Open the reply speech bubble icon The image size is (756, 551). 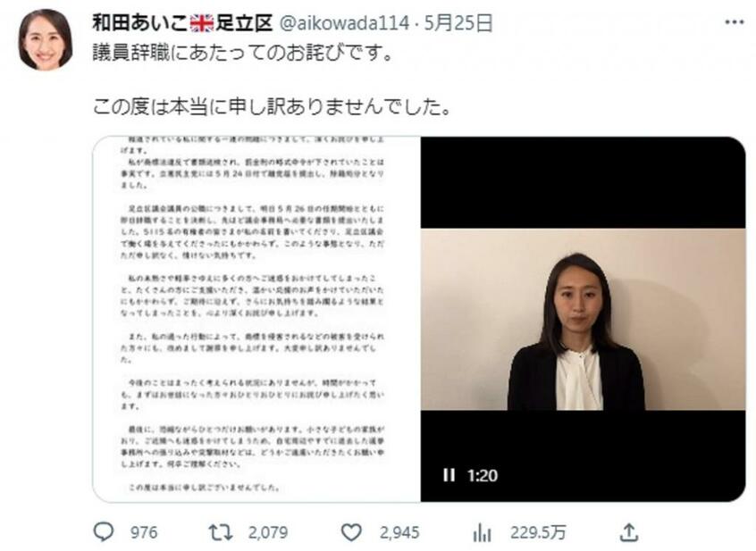click(x=103, y=531)
